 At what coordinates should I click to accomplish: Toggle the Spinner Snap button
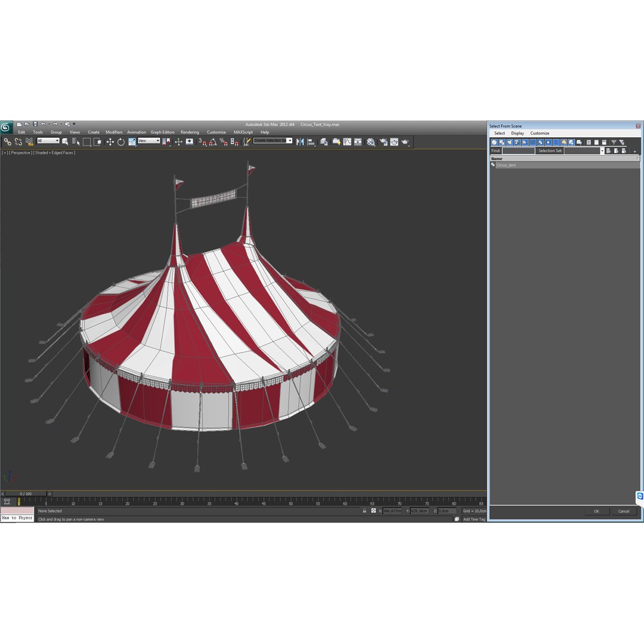(234, 142)
